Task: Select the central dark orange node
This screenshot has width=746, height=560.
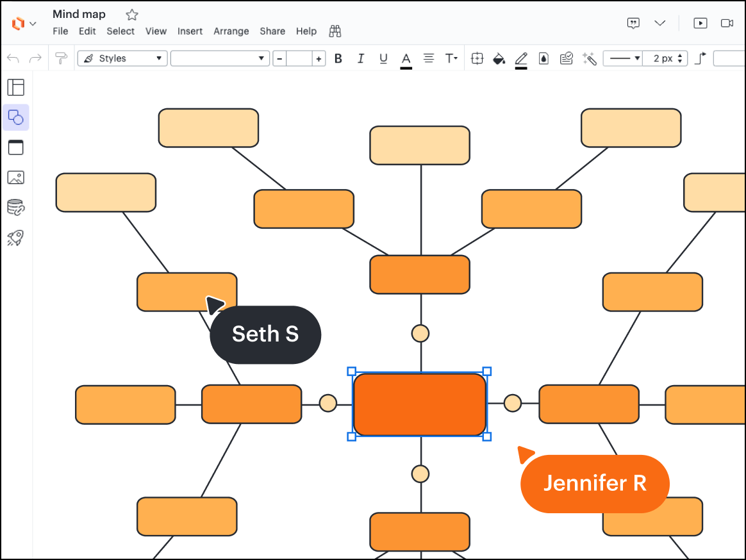Action: click(420, 404)
